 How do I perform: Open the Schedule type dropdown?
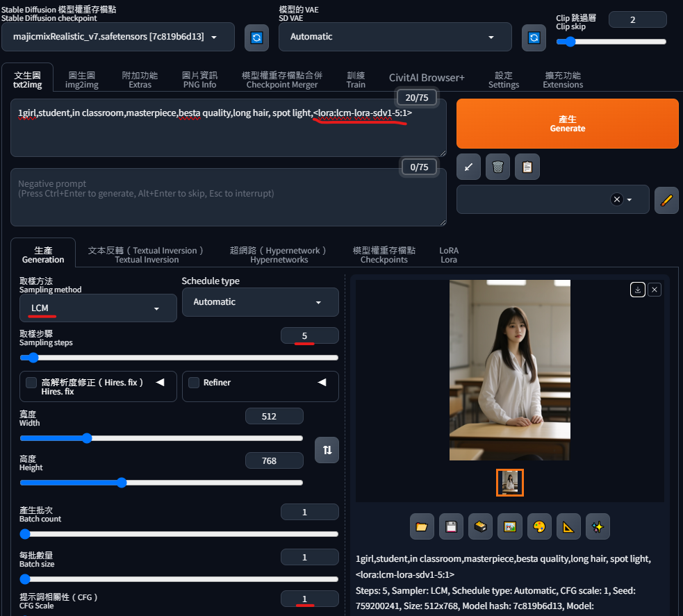(260, 302)
